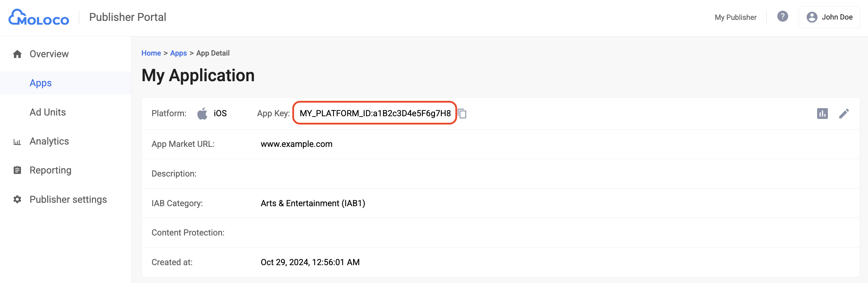The image size is (868, 283).
Task: Click the Apps breadcrumb link
Action: click(178, 53)
